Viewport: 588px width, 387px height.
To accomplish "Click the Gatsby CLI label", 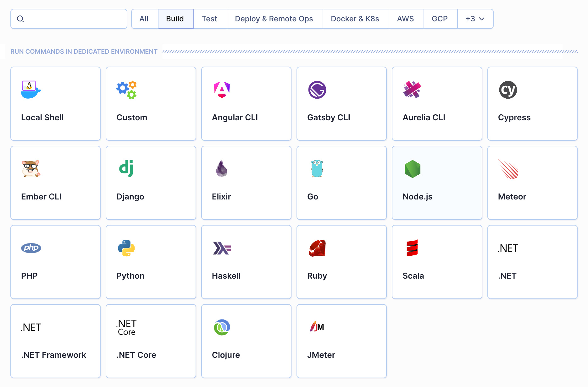I will point(329,117).
